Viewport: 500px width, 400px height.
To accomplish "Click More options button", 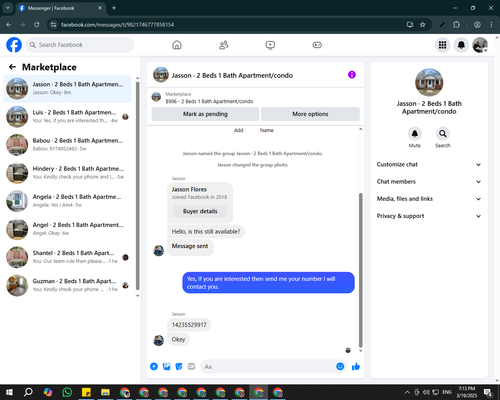I will [x=310, y=114].
